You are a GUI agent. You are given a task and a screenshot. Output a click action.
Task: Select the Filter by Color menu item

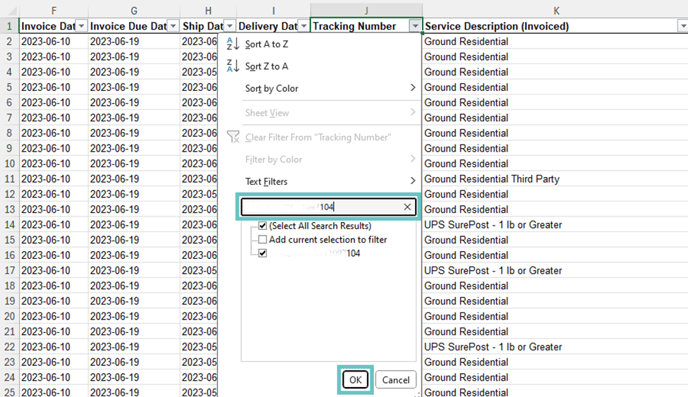point(320,159)
